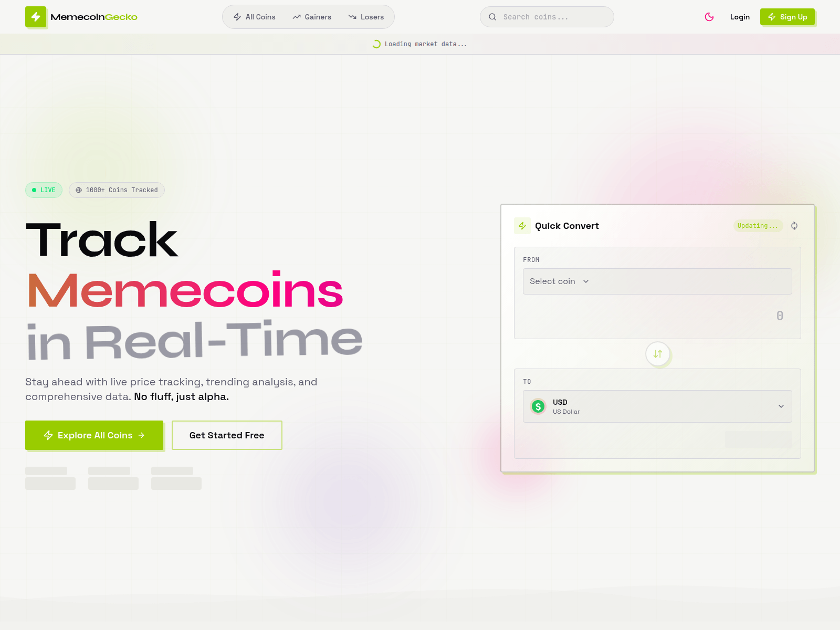840x630 pixels.
Task: Open the Login link
Action: coord(740,17)
